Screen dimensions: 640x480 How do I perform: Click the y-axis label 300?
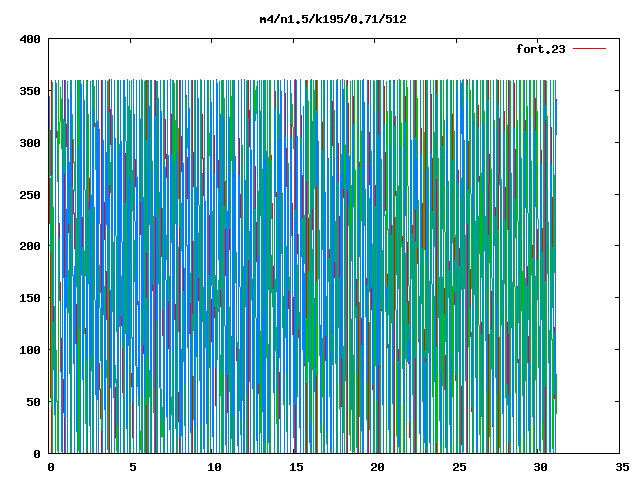pyautogui.click(x=30, y=143)
